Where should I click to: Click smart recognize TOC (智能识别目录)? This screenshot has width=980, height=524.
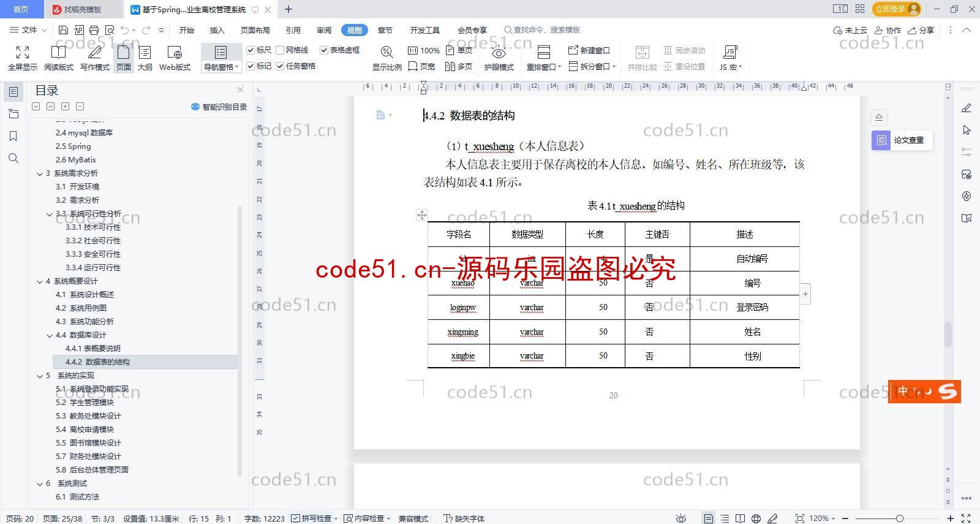[219, 107]
